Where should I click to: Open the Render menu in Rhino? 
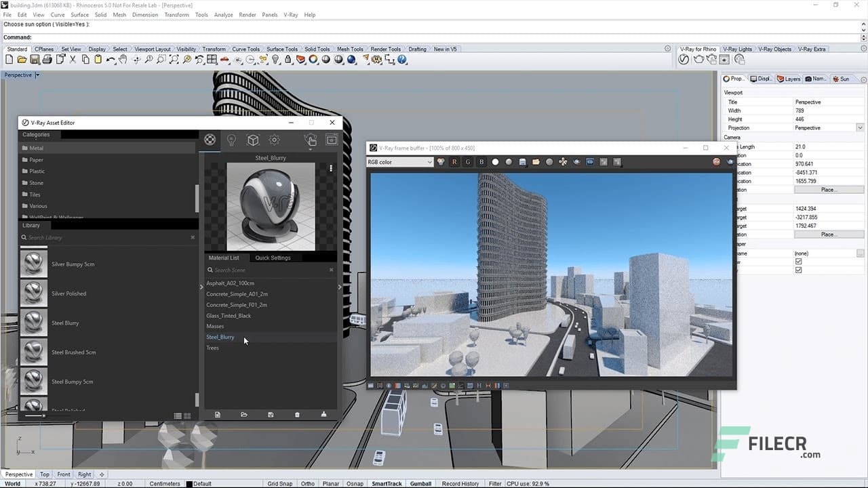(x=247, y=14)
